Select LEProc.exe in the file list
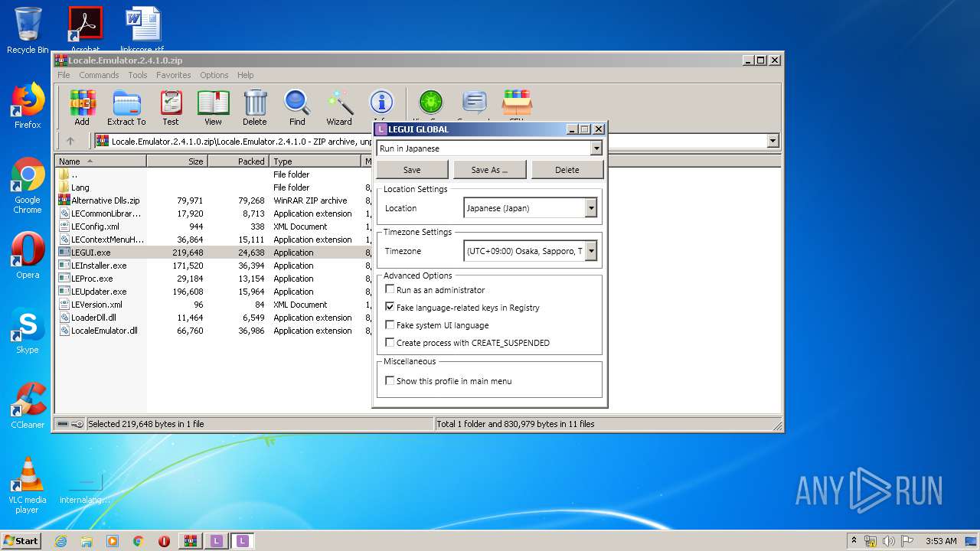Viewport: 980px width, 551px height. point(214,279)
